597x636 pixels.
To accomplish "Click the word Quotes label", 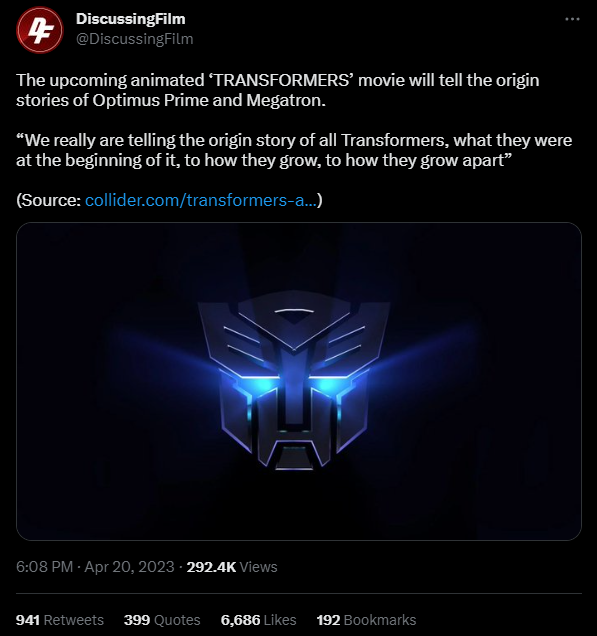I will click(x=177, y=620).
